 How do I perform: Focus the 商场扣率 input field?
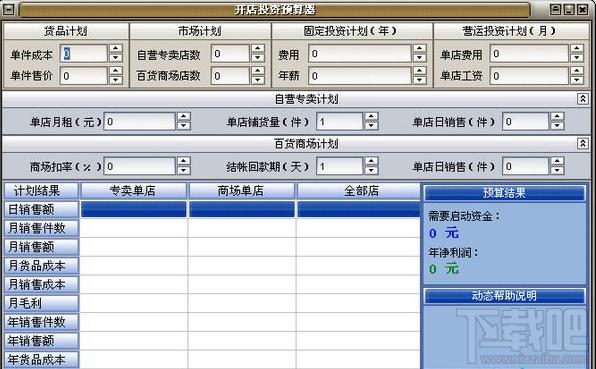[x=139, y=166]
